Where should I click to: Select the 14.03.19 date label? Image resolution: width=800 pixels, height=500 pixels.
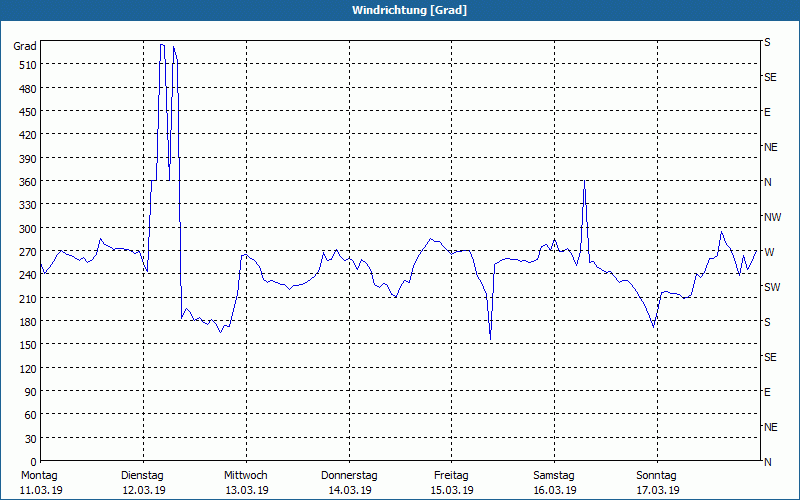[x=350, y=490]
